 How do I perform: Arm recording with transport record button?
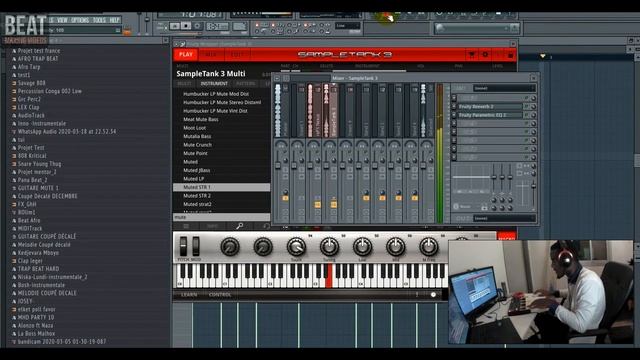point(197,26)
